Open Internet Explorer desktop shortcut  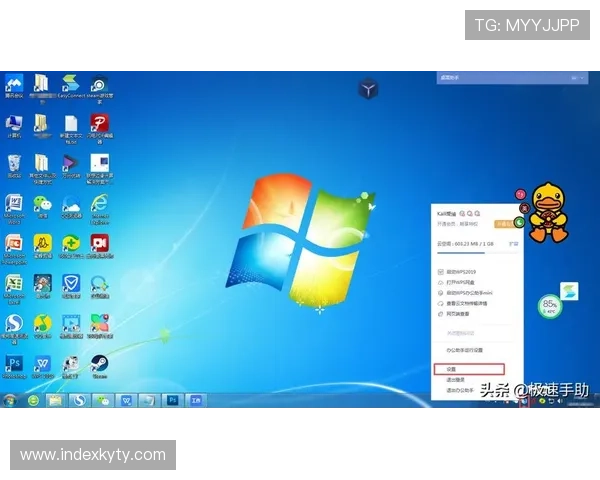coord(100,204)
